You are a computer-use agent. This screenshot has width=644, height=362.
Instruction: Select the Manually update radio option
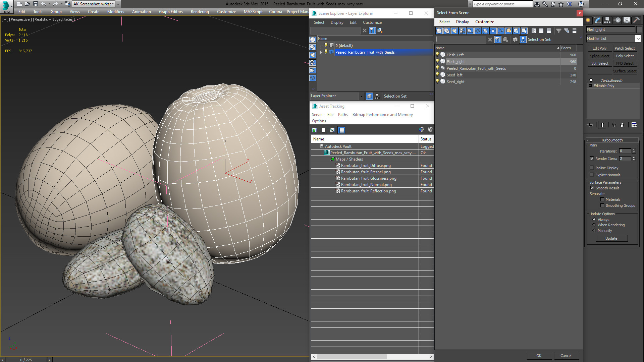pos(594,231)
